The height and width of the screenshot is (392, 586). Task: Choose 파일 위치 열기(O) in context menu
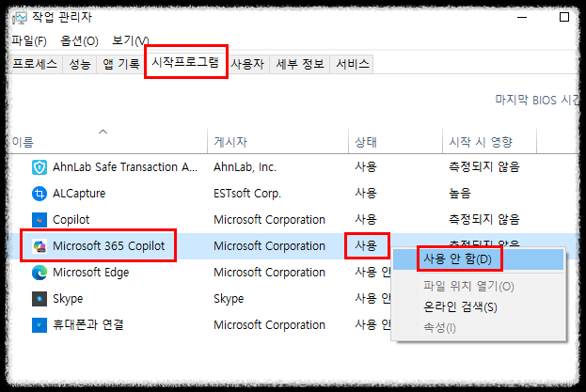pos(478,287)
